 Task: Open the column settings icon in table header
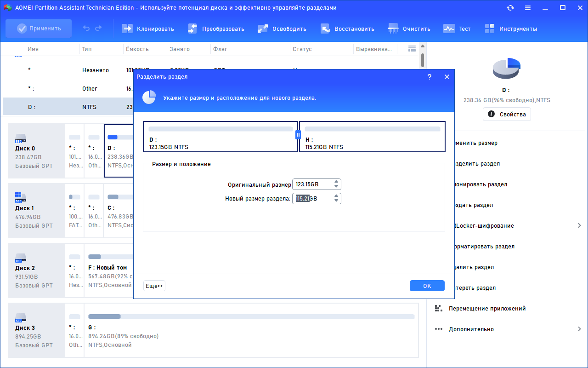click(x=412, y=49)
